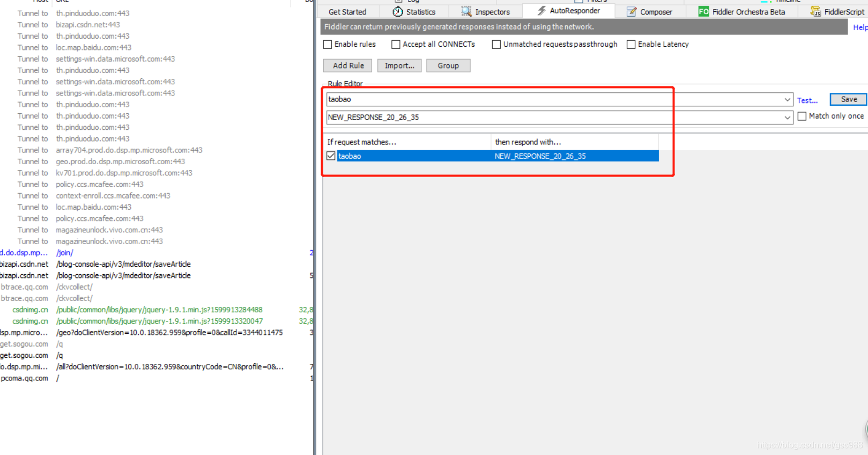
Task: Switch to the Inspectors tab
Action: click(485, 12)
